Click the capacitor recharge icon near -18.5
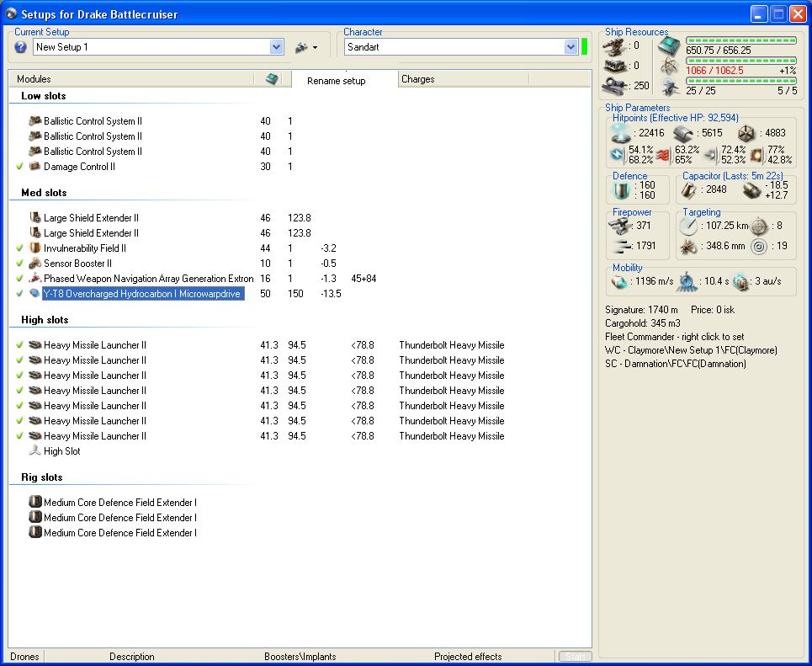812x666 pixels. click(751, 190)
